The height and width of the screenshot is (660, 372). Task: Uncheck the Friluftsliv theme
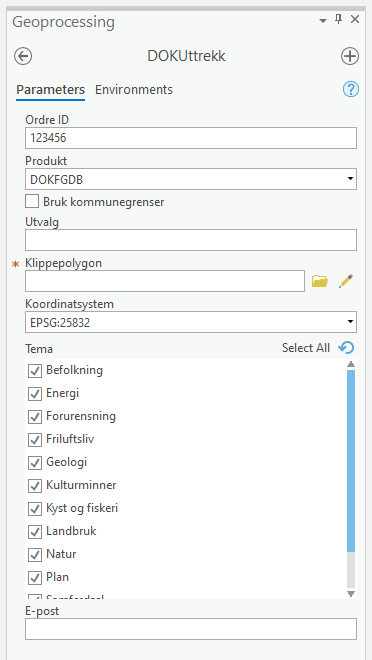tap(35, 440)
